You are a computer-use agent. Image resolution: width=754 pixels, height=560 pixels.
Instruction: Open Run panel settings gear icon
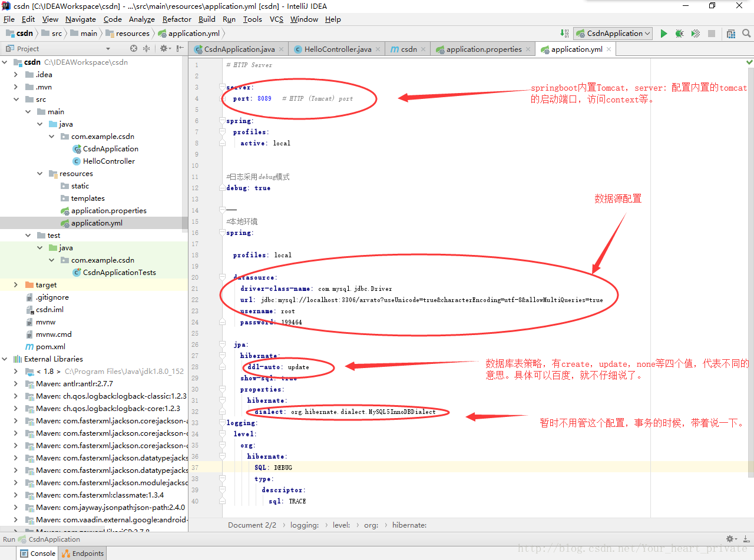(x=732, y=539)
